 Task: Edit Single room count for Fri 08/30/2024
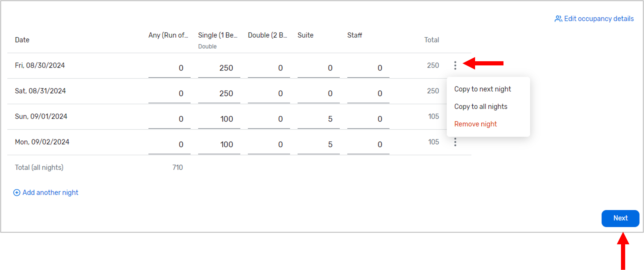coord(219,68)
